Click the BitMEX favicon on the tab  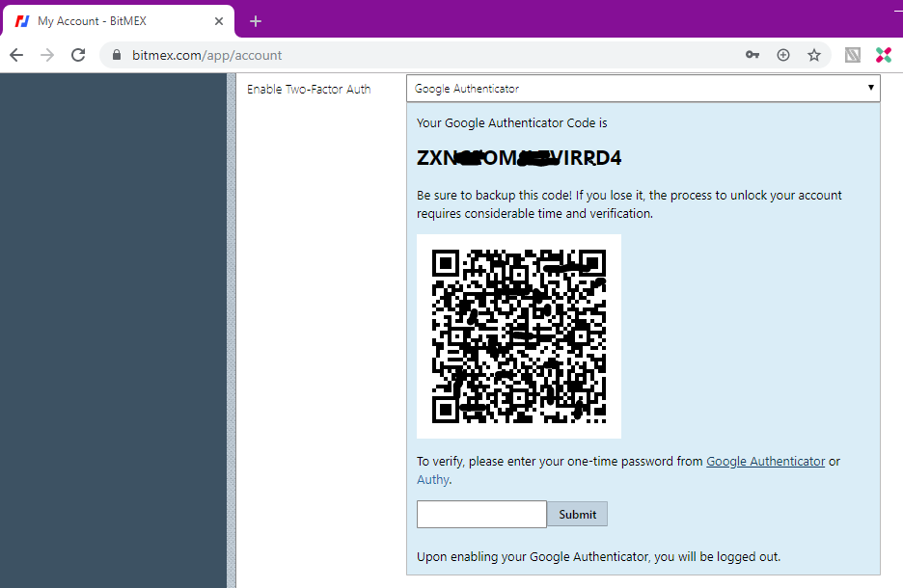click(22, 21)
